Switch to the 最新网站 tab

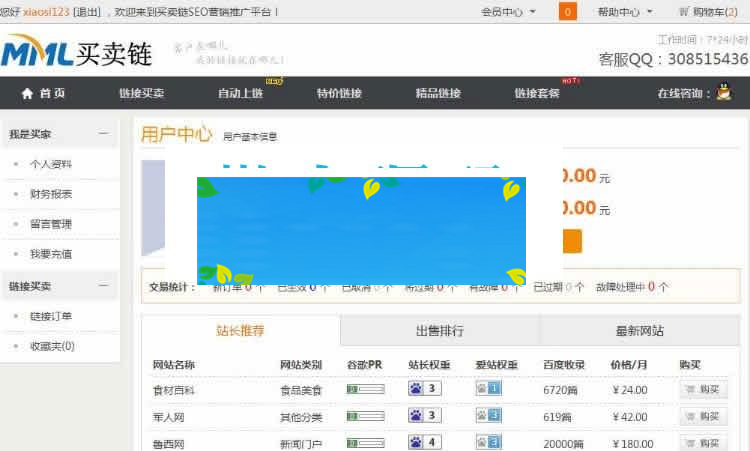point(639,331)
